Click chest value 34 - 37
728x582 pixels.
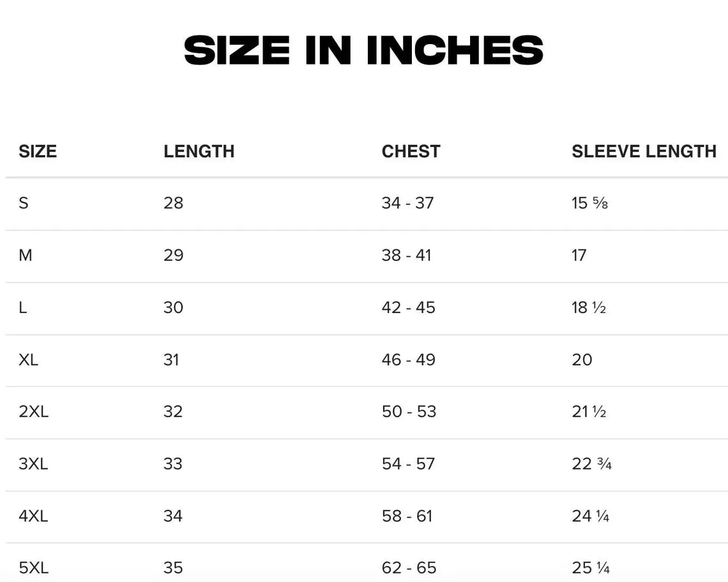(407, 203)
